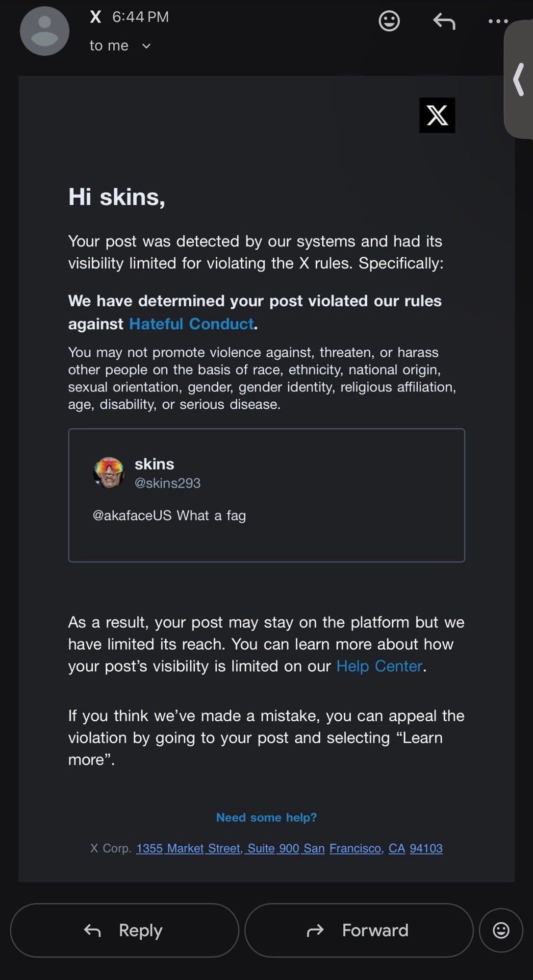Tap the bold "skins" display name
This screenshot has width=533, height=980.
tap(154, 464)
